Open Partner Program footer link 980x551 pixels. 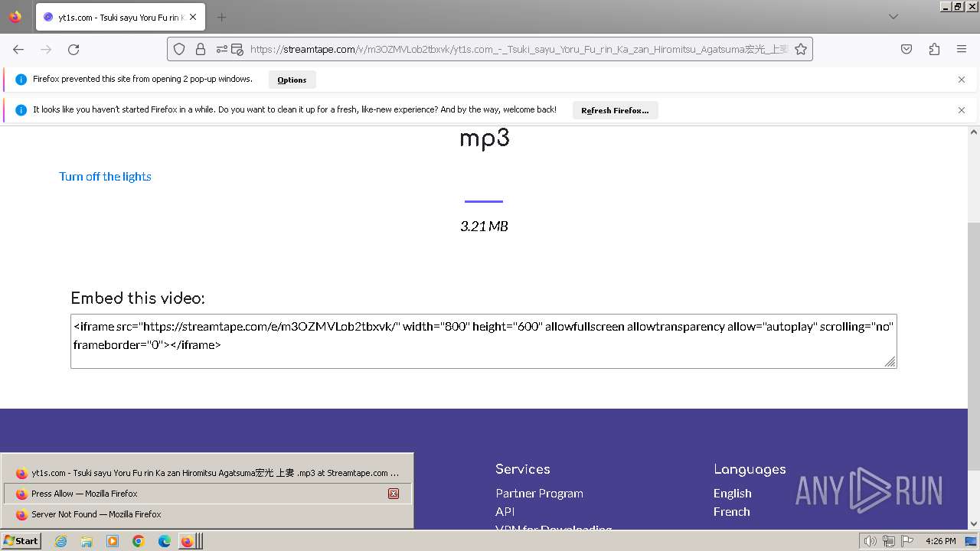tap(539, 494)
